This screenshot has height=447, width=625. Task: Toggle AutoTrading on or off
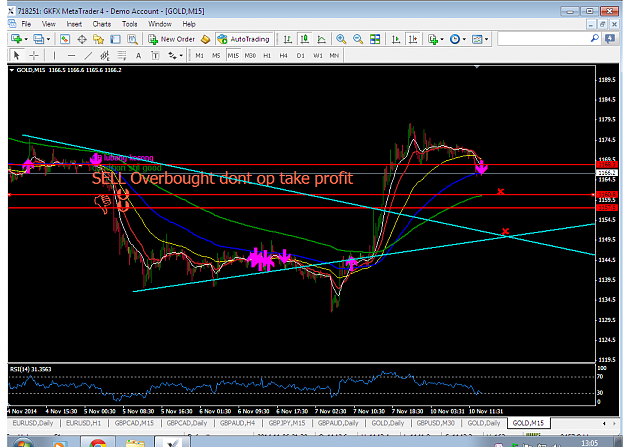244,39
